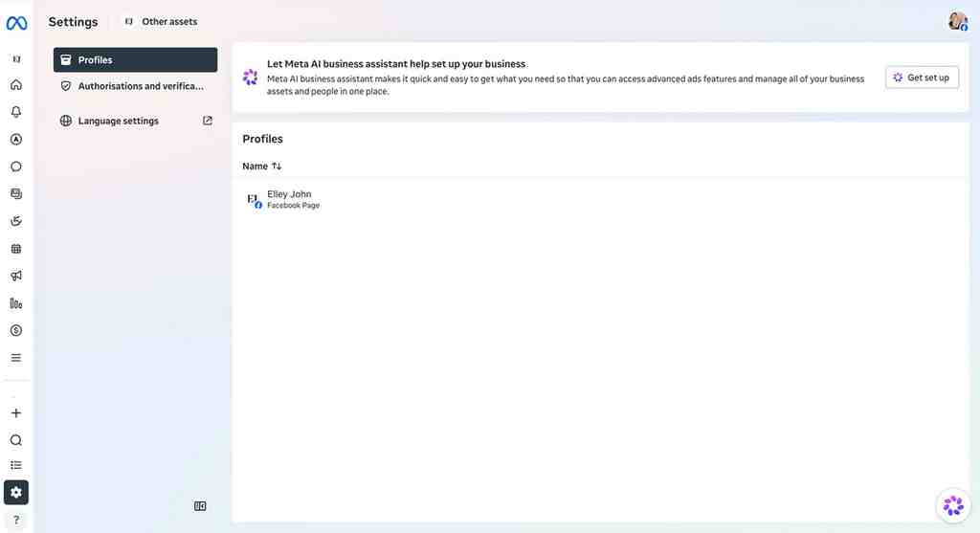This screenshot has width=980, height=533.
Task: Open the Other assets selector
Action: (161, 22)
